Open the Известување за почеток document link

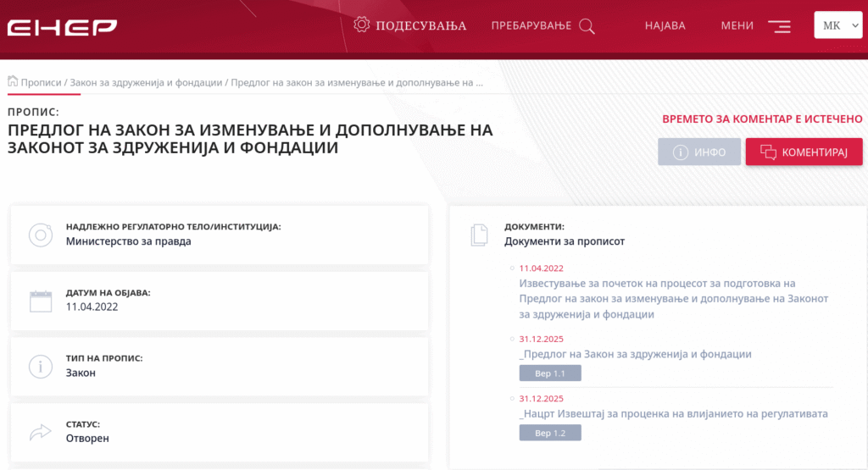pos(674,299)
